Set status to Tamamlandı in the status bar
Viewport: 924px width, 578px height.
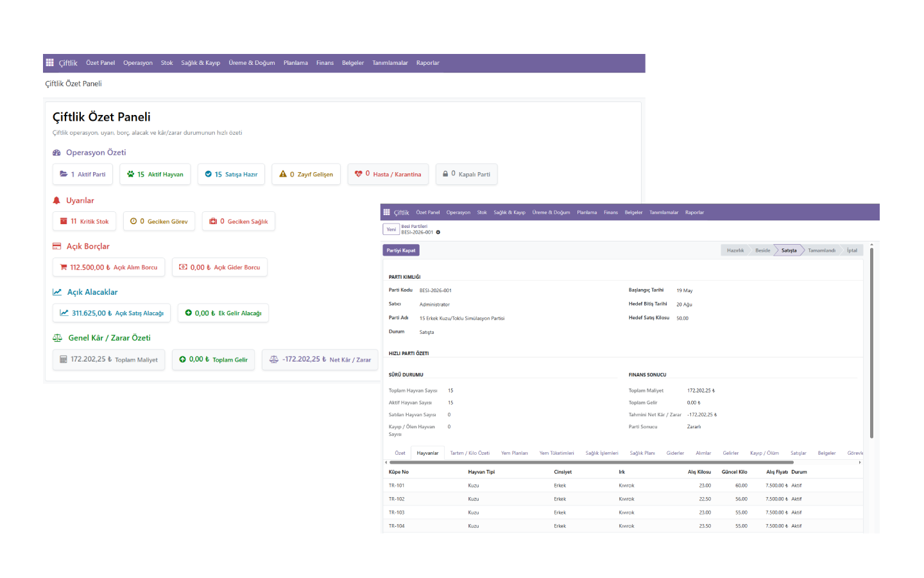[821, 250]
